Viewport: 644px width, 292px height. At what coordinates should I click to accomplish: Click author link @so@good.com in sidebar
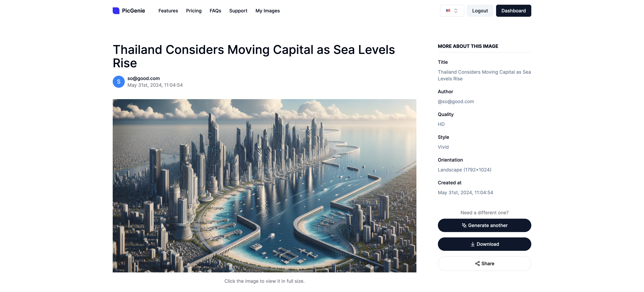pyautogui.click(x=456, y=102)
